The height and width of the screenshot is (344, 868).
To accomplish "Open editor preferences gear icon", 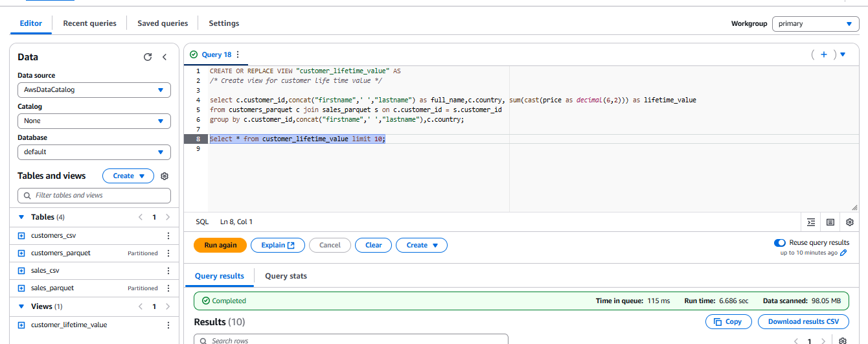I will 850,222.
